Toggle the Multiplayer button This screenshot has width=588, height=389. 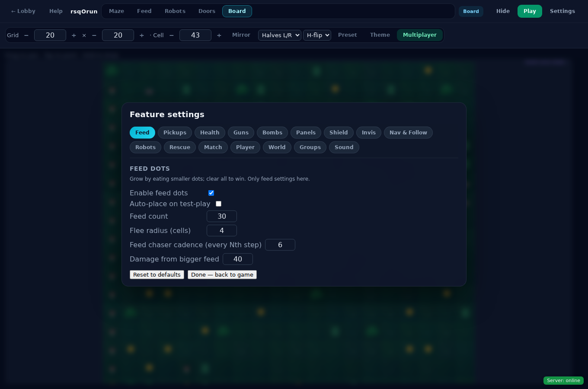pos(420,35)
